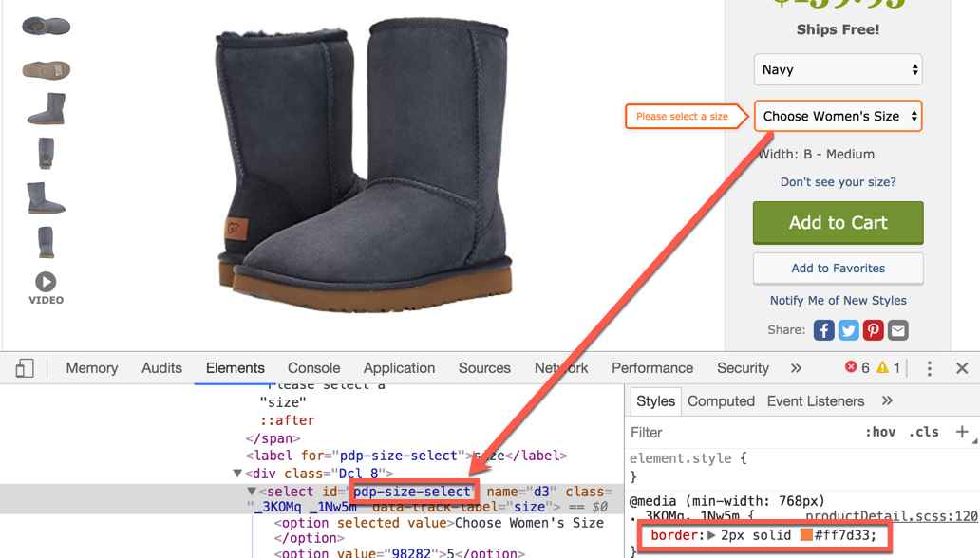The width and height of the screenshot is (980, 558).
Task: Share the product on Pinterest
Action: pos(873,330)
